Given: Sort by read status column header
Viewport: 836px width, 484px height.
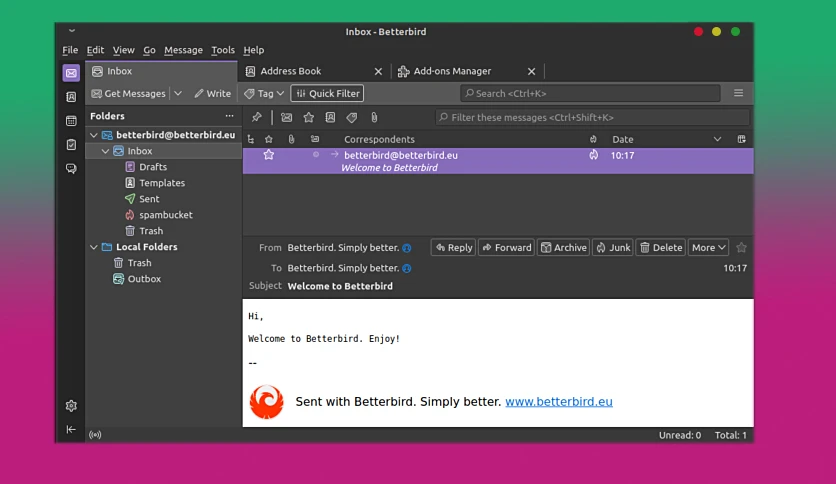Looking at the screenshot, I should 315,139.
